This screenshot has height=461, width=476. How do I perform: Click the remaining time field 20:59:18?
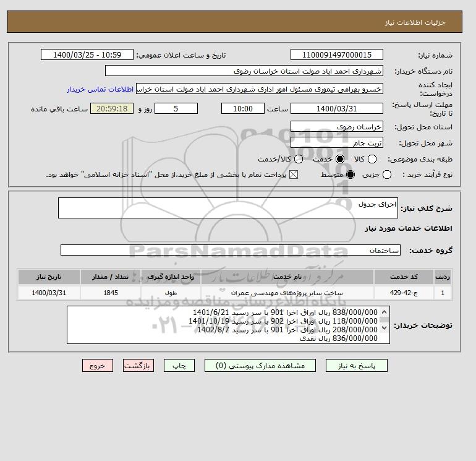112,108
